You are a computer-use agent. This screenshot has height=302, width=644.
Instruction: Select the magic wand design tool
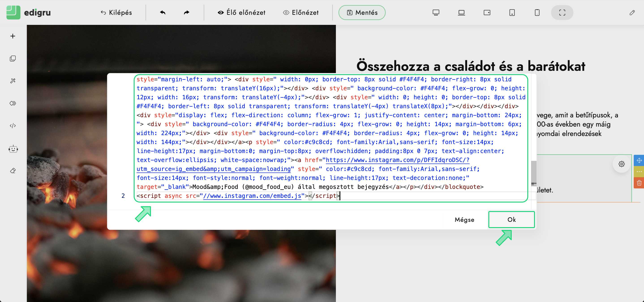[x=13, y=81]
